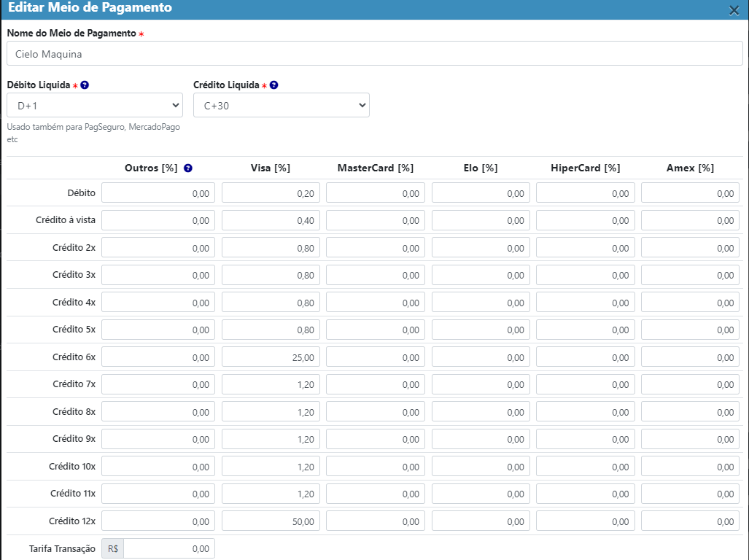Viewport: 749px width, 560px height.
Task: Edit the MasterCard rate for Crédito 8x
Action: click(x=376, y=411)
